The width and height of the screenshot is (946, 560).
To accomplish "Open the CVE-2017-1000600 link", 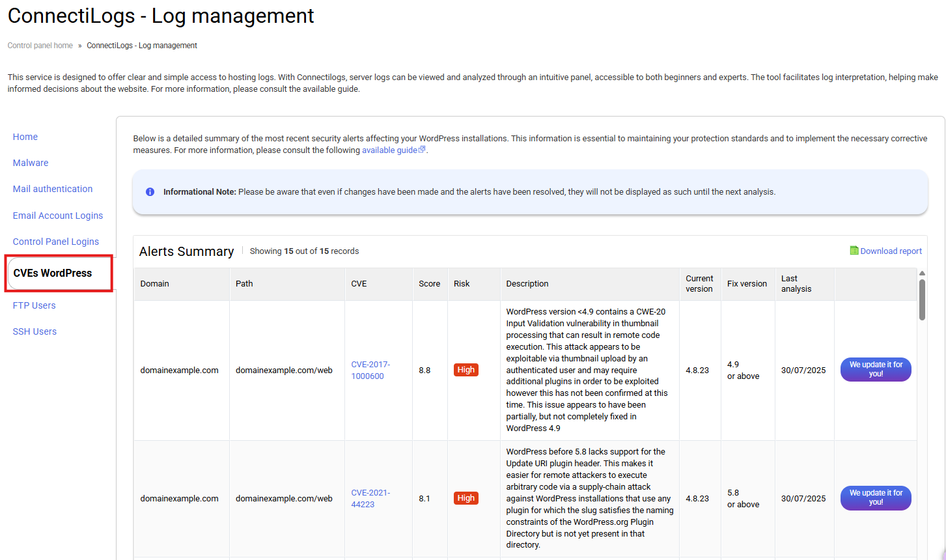I will tap(370, 370).
